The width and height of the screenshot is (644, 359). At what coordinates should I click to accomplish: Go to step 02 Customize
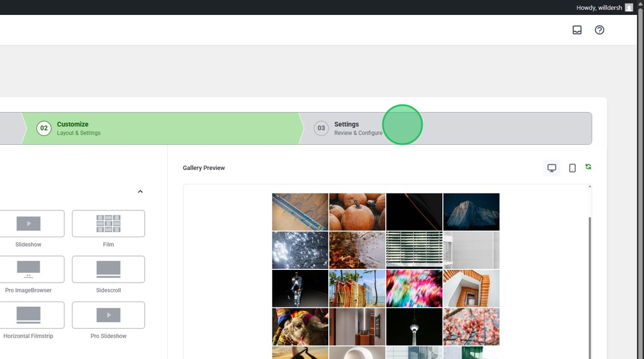pos(162,128)
